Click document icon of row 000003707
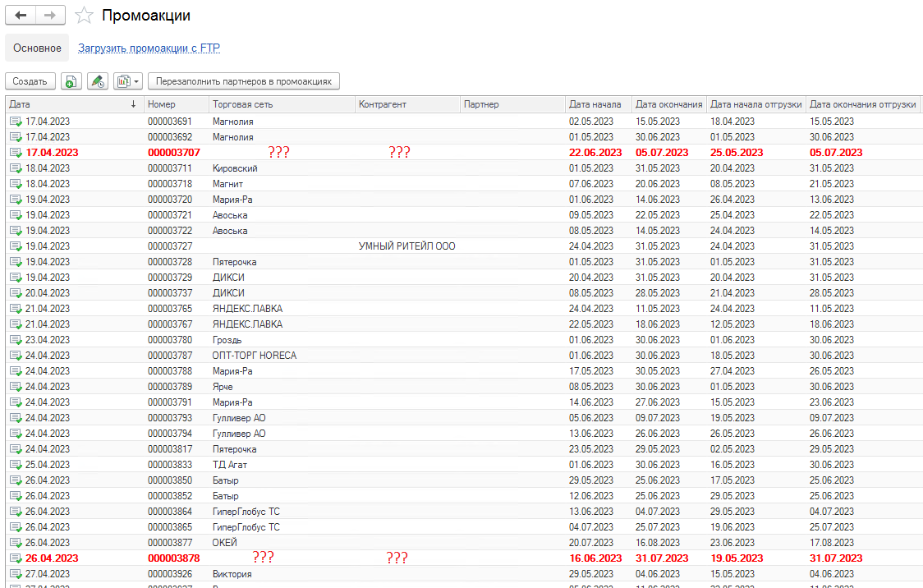Screen dimensions: 923x588 pyautogui.click(x=16, y=153)
